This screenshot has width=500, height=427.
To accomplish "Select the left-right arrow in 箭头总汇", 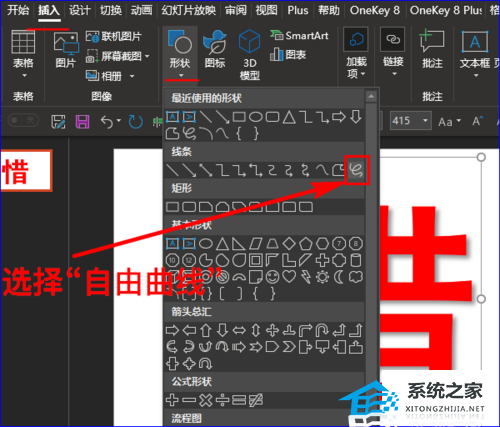I will coord(239,330).
